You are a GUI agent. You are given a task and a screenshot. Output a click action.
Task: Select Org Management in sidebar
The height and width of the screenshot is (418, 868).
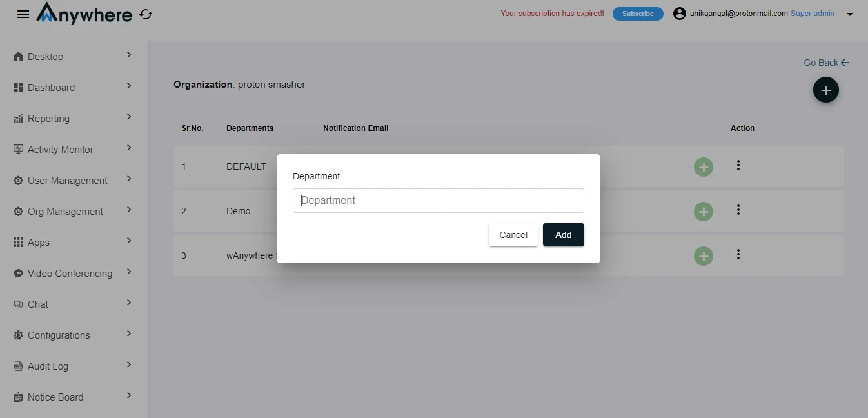(65, 212)
